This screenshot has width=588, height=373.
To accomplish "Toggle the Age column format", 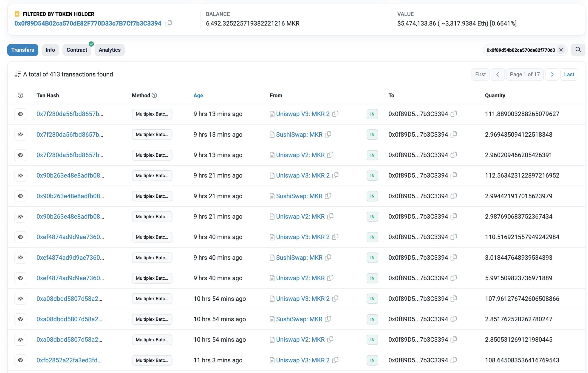I will coord(198,95).
